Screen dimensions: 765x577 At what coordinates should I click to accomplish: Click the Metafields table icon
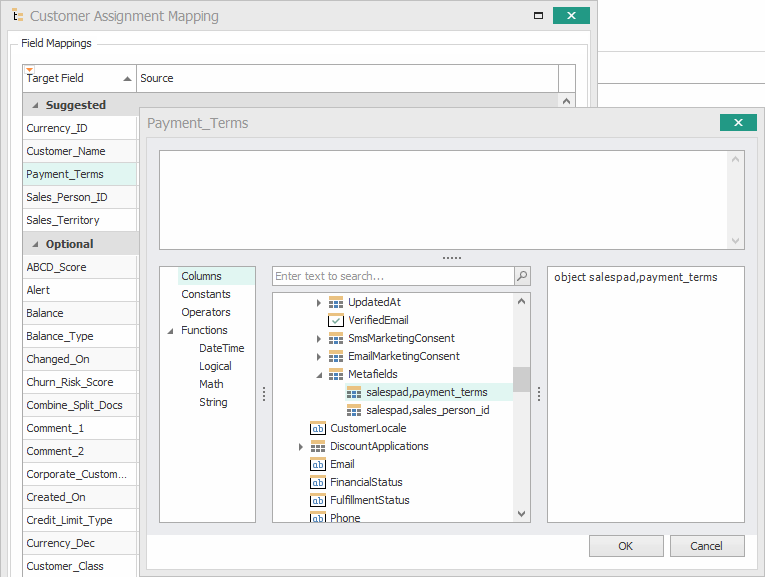336,374
